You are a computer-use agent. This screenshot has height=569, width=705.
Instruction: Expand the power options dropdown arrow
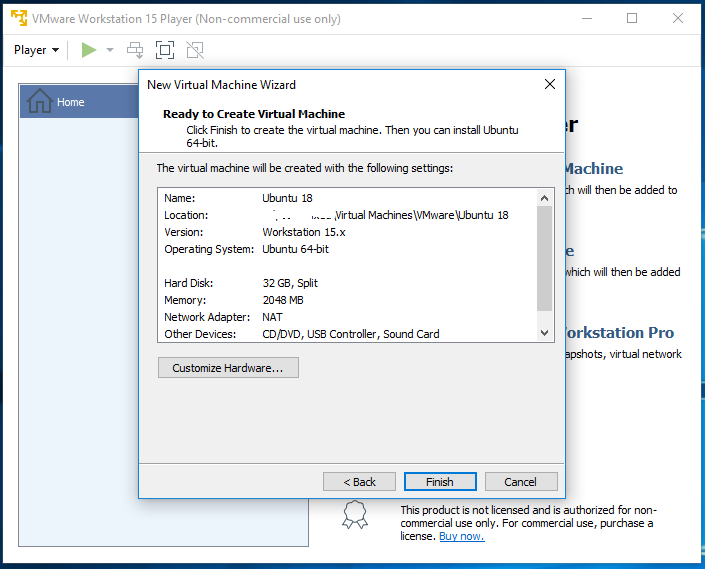coord(110,50)
